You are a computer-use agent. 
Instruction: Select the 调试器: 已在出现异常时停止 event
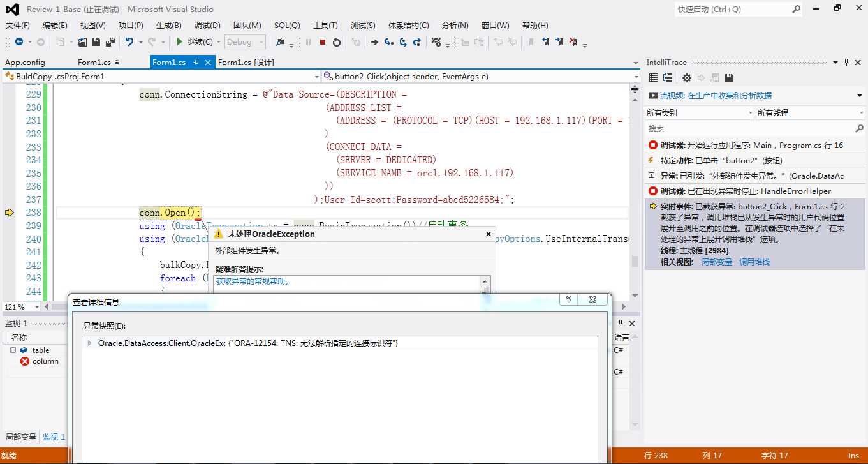click(x=755, y=191)
